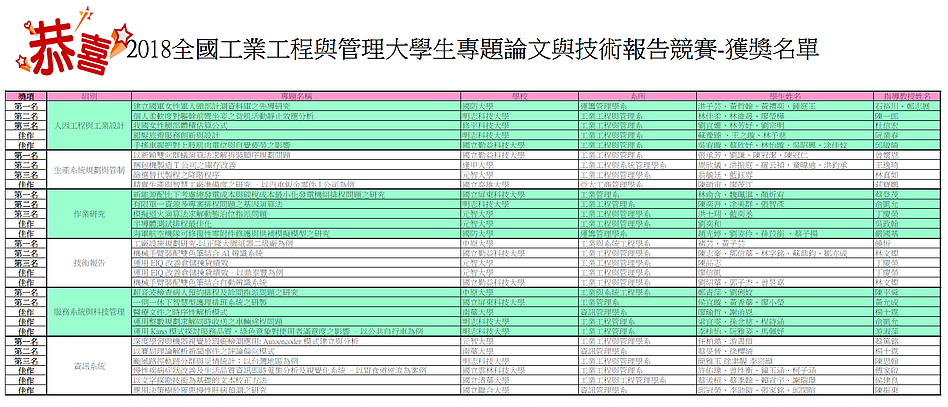Click the Kano 模式 project title
948x407 pixels.
(296, 331)
